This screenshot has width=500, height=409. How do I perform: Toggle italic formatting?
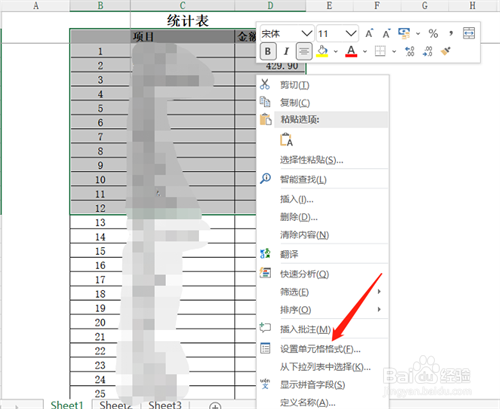tap(286, 52)
